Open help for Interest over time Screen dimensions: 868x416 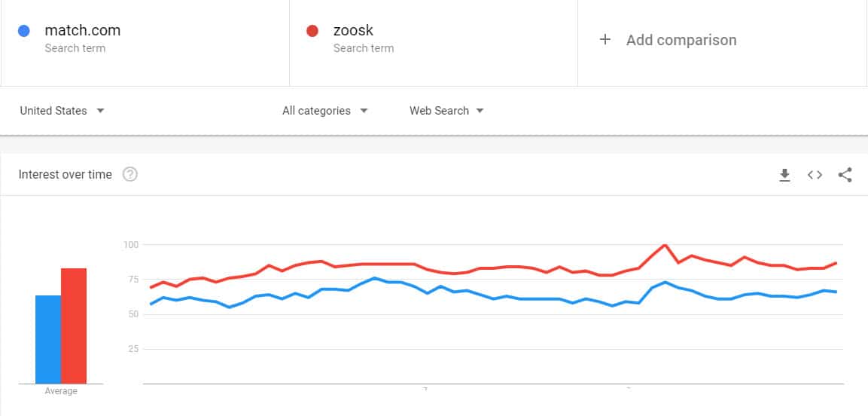130,175
